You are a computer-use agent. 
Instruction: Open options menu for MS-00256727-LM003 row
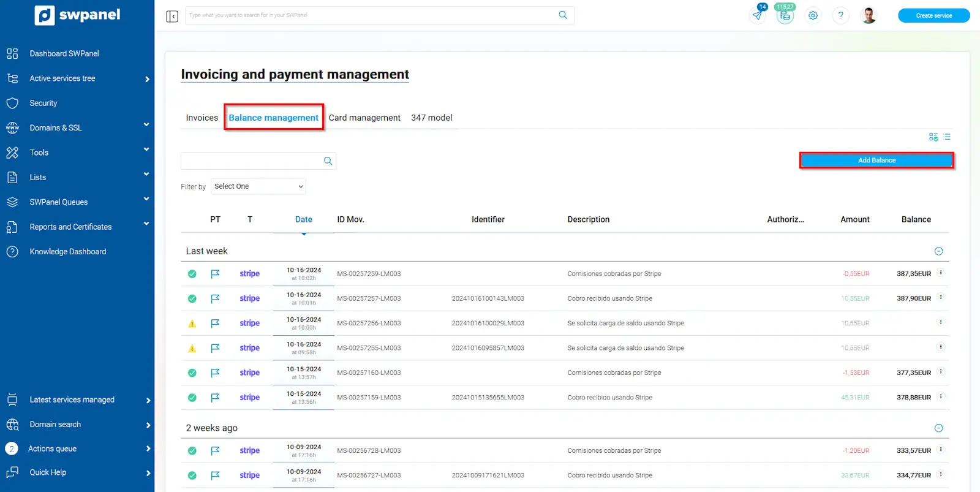(941, 474)
